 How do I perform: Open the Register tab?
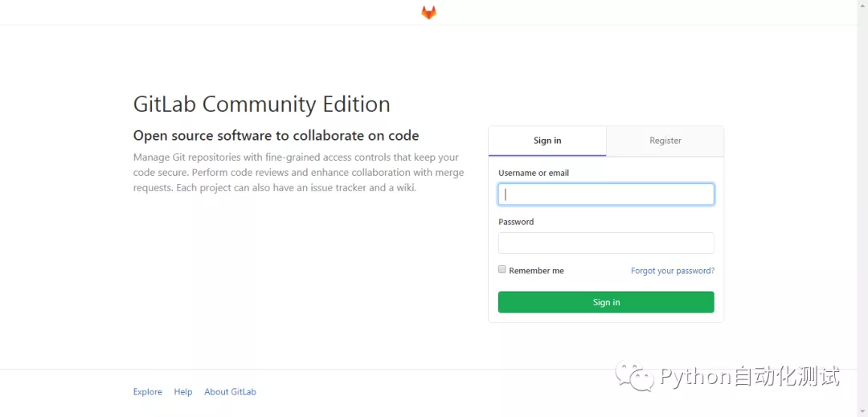[665, 141]
